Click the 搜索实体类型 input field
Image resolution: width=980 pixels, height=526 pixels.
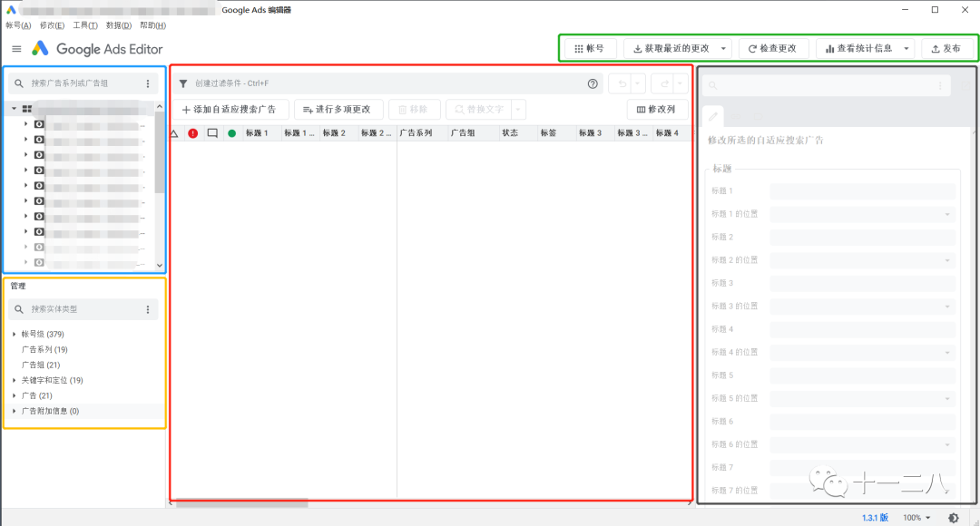(84, 309)
